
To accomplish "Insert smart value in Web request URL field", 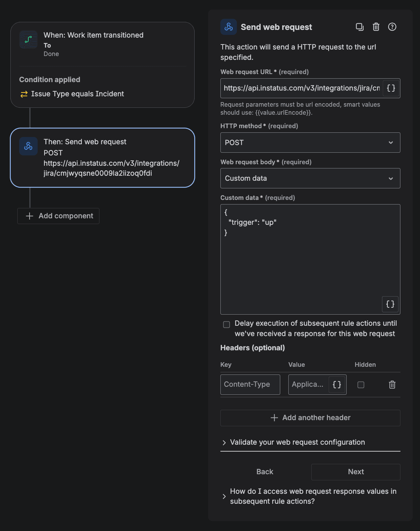I will coord(391,88).
